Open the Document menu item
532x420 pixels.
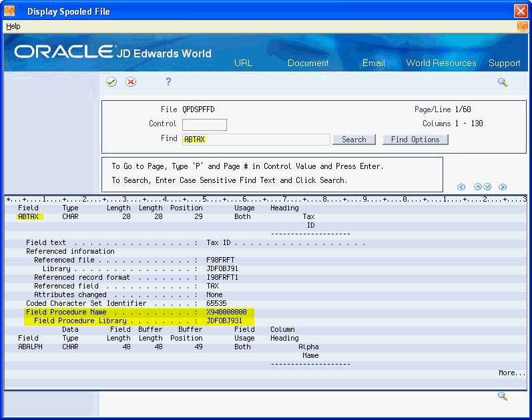click(308, 63)
